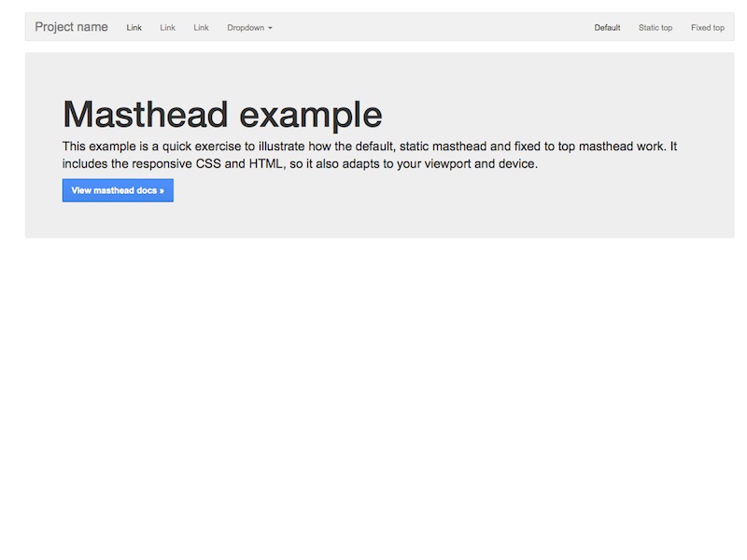Click the empty navbar space between Dropdown and Default
The image size is (747, 560).
pyautogui.click(x=430, y=28)
